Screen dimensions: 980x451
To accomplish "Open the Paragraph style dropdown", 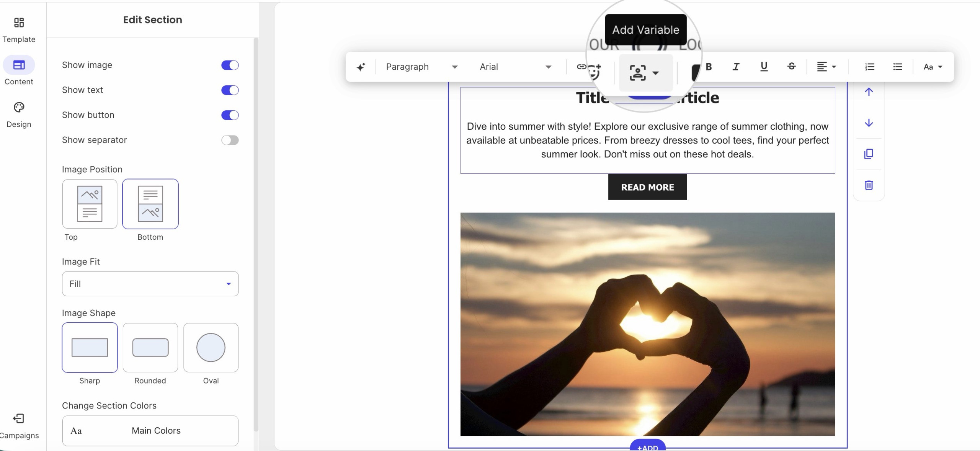I will click(x=421, y=67).
